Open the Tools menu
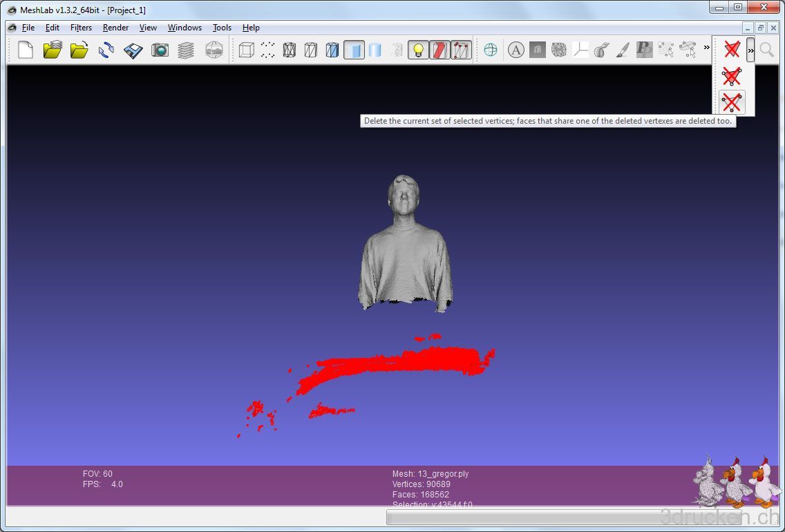 (222, 28)
